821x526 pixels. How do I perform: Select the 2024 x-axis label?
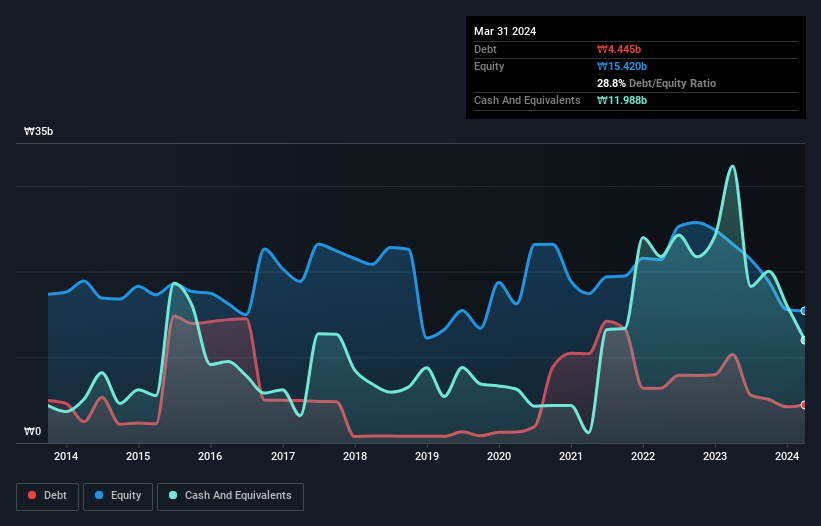[x=787, y=457]
